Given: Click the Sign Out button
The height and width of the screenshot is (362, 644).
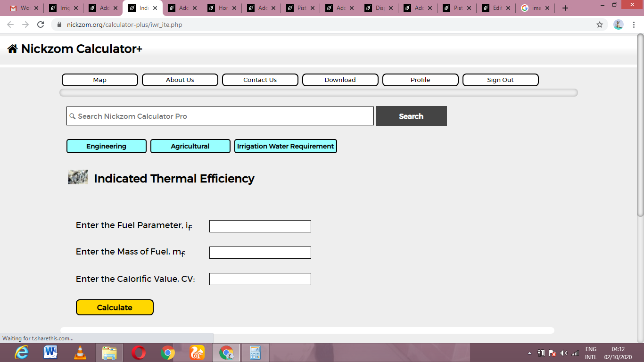Looking at the screenshot, I should click(501, 80).
